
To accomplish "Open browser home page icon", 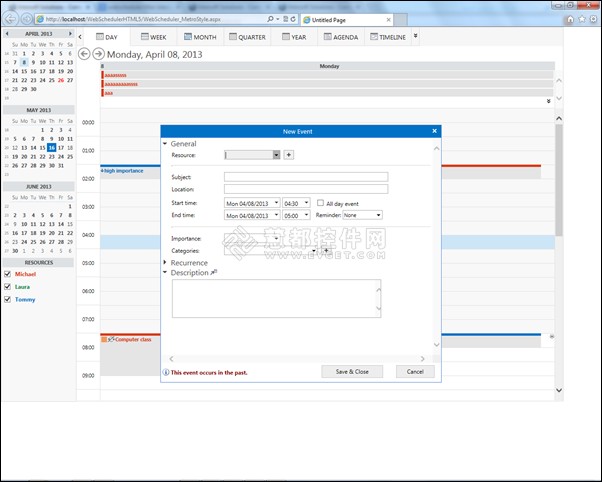I will [570, 19].
